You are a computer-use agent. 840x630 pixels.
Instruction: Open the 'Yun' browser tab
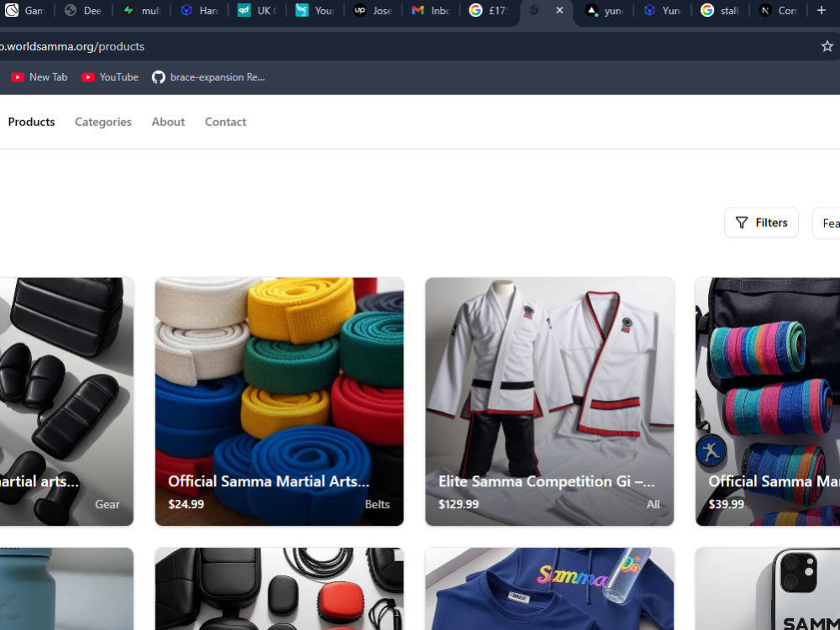(x=662, y=10)
